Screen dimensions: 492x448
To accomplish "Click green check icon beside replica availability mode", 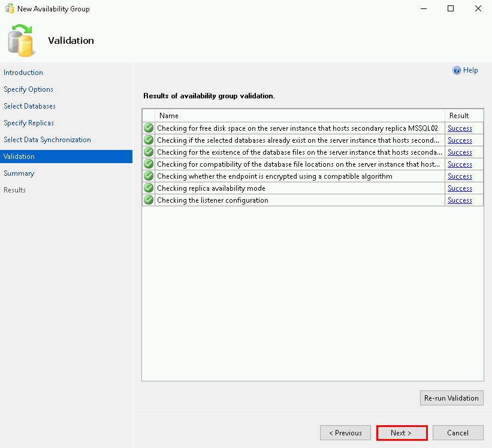I will coord(149,188).
